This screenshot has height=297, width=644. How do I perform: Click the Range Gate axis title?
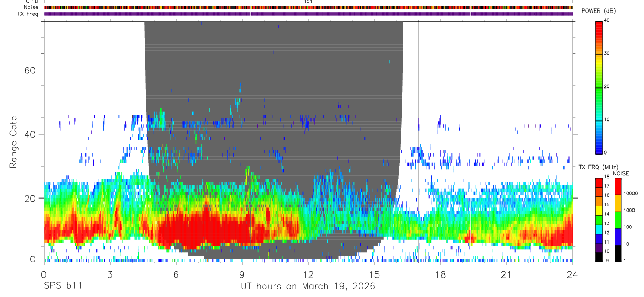(13, 142)
